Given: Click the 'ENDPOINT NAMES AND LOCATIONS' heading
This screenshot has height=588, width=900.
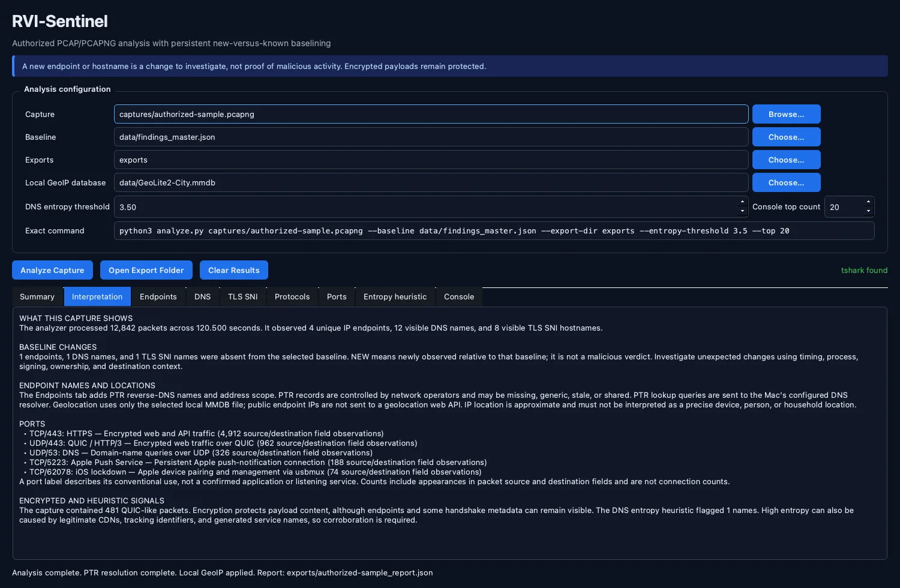Looking at the screenshot, I should (88, 386).
